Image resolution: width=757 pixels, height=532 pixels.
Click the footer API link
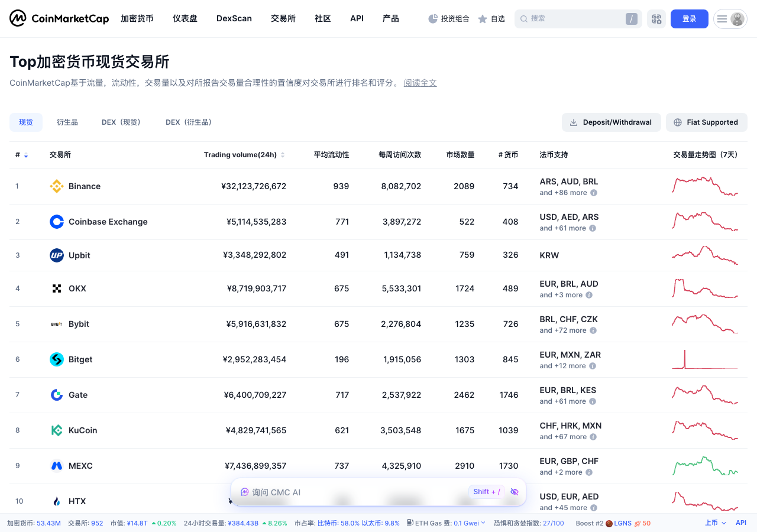click(741, 523)
